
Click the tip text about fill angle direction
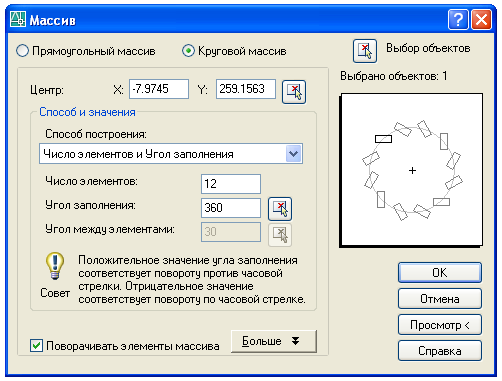tap(192, 280)
